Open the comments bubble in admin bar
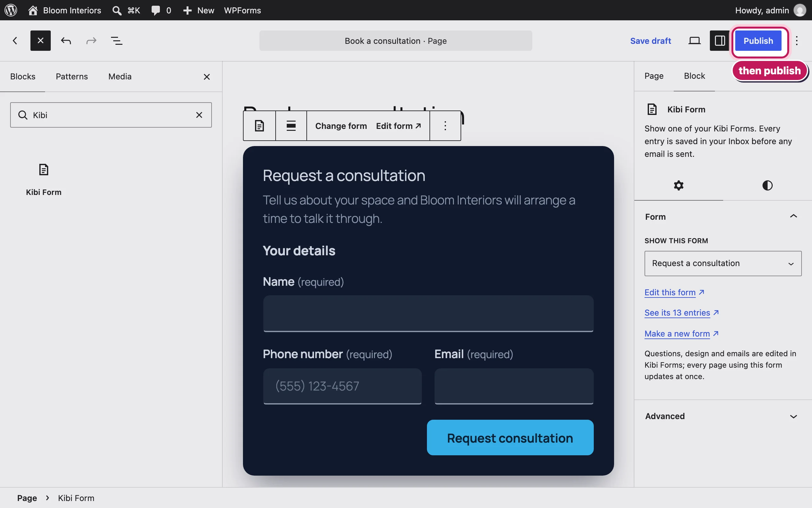This screenshot has width=812, height=508. [161, 10]
